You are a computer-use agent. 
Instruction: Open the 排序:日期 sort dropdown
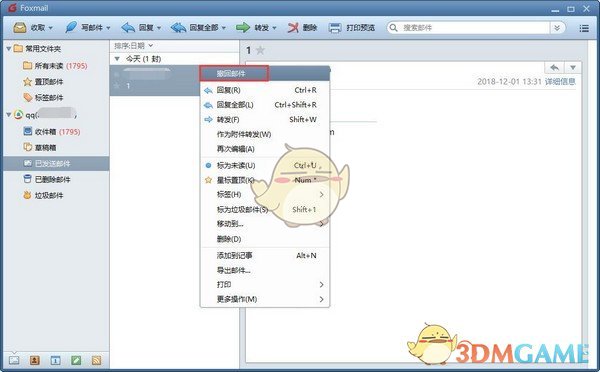pos(134,46)
